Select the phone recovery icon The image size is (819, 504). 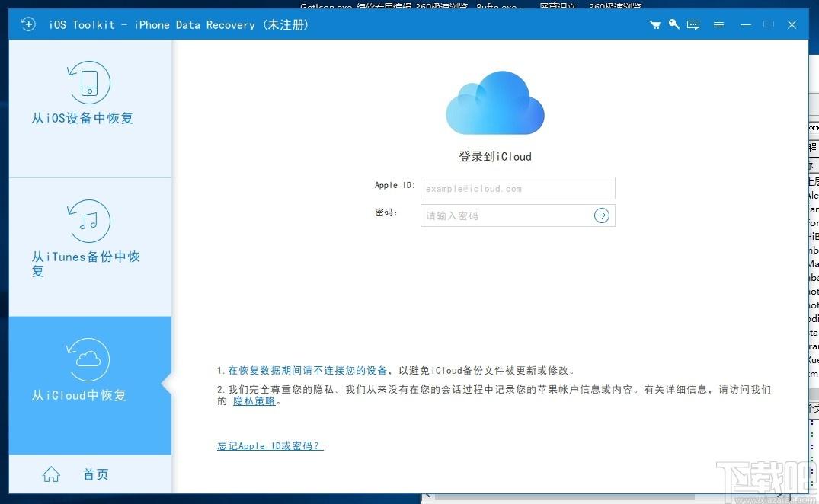[89, 82]
